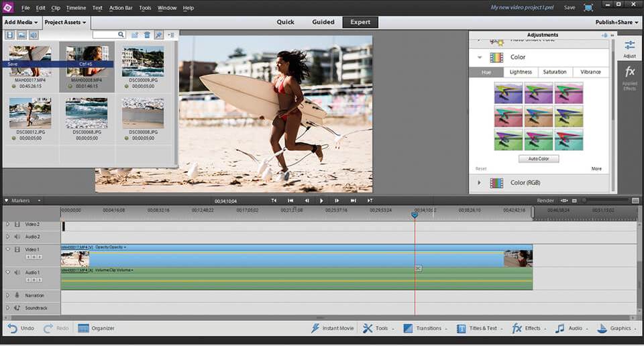Click the Color (RGB) filmstrip icon
The width and height of the screenshot is (644, 346).
(x=496, y=182)
